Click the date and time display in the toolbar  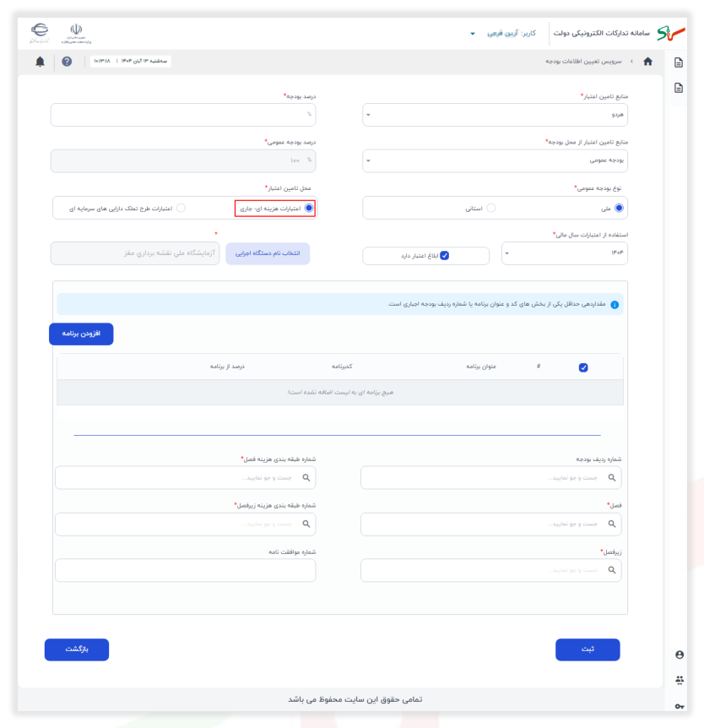tap(130, 62)
